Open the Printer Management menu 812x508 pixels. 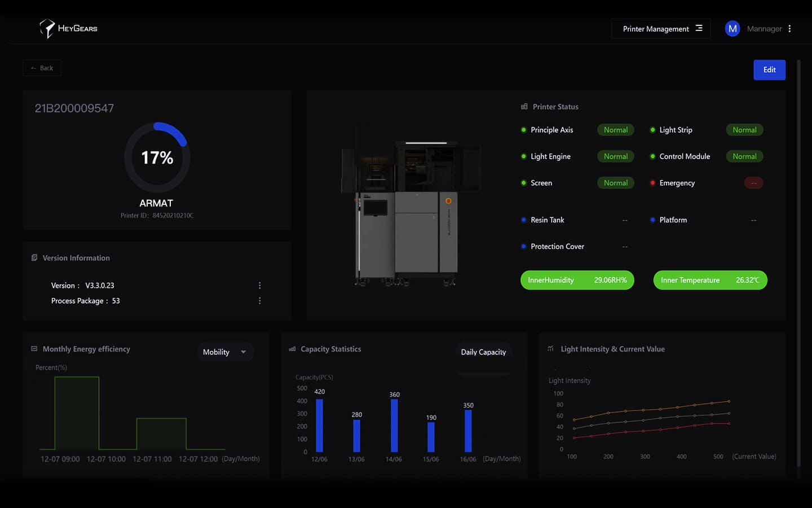coord(661,29)
